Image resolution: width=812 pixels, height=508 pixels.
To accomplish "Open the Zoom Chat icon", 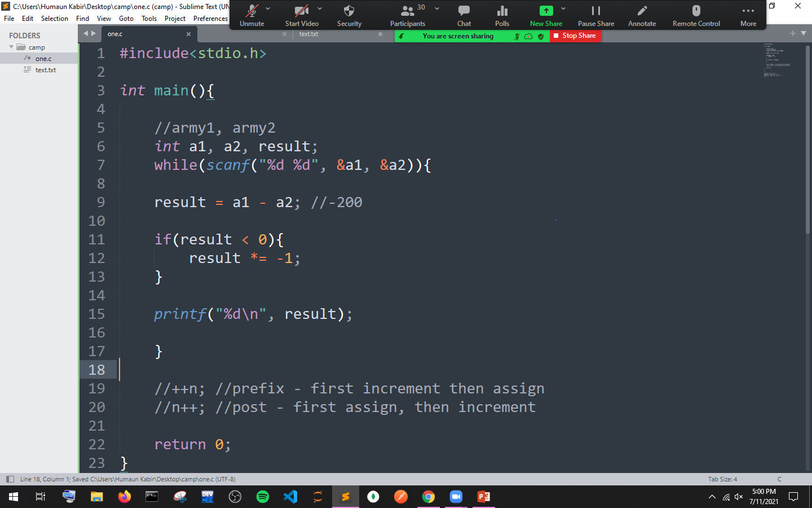I will coord(464,11).
